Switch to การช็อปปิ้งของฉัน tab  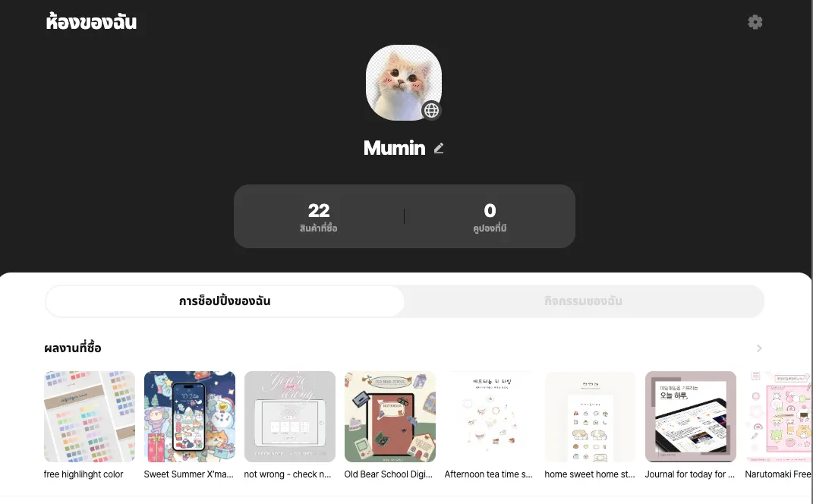[x=225, y=301]
